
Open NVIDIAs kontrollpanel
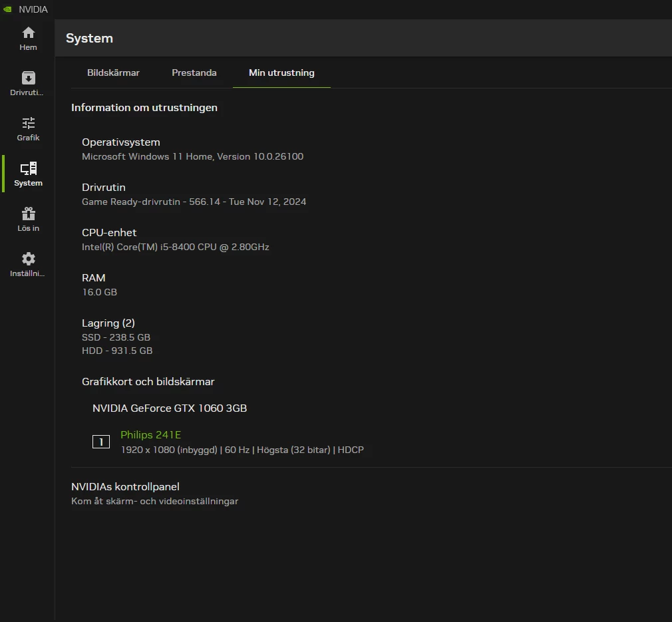[x=125, y=487]
